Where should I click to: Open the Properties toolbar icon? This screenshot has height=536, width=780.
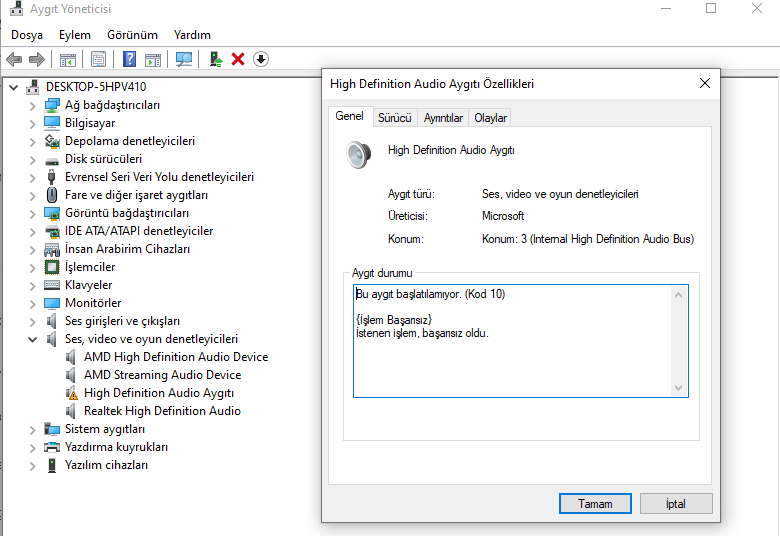(x=98, y=60)
